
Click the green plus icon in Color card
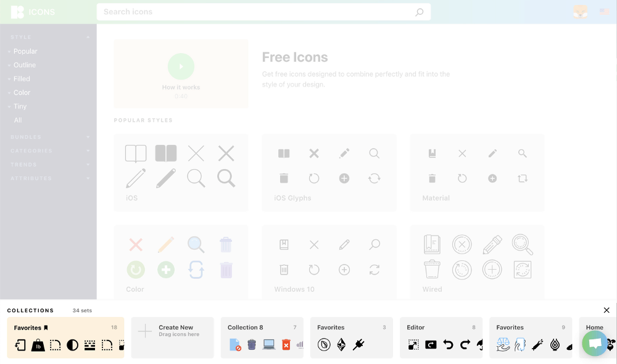[x=166, y=270]
